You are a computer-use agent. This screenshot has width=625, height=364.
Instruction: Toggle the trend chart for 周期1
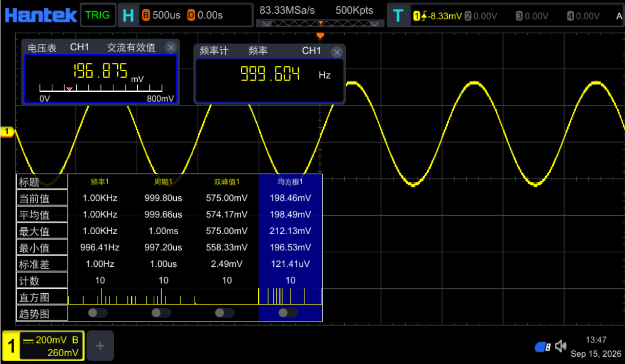(x=161, y=313)
